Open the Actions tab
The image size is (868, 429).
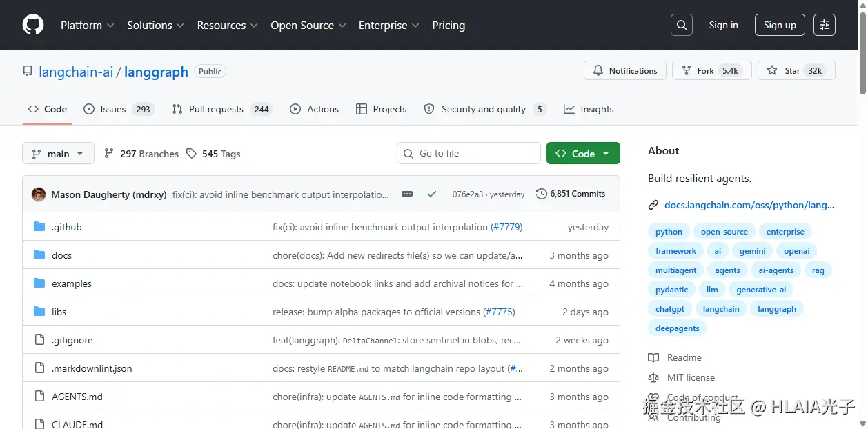click(315, 109)
